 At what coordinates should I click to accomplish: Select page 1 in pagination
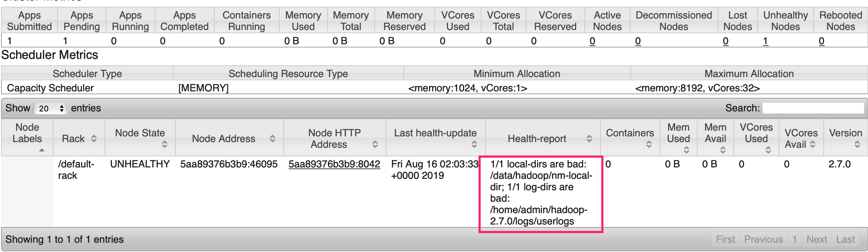click(x=795, y=239)
